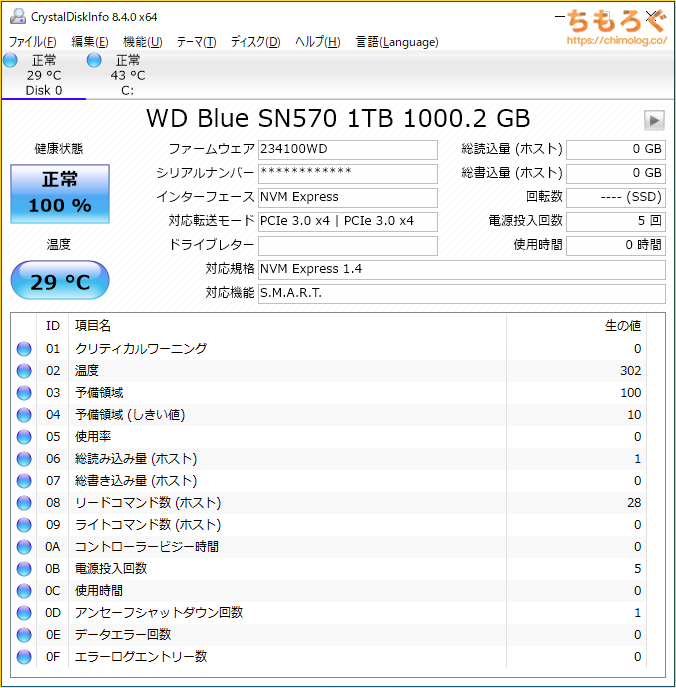676x688 pixels.
Task: Click the WD Blue SN570 1TB model title
Action: 338,118
